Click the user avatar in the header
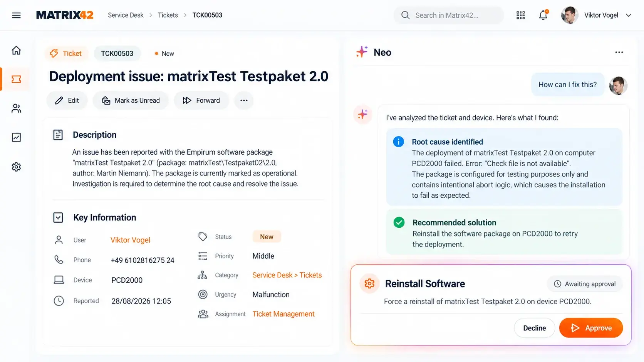Viewport: 644px width, 362px height. coord(570,15)
